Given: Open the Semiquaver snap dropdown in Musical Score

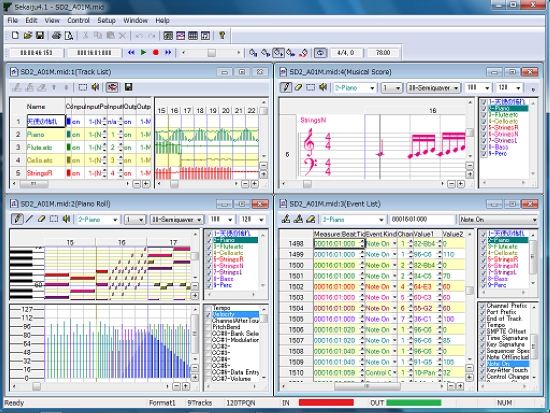Looking at the screenshot, I should coord(433,88).
